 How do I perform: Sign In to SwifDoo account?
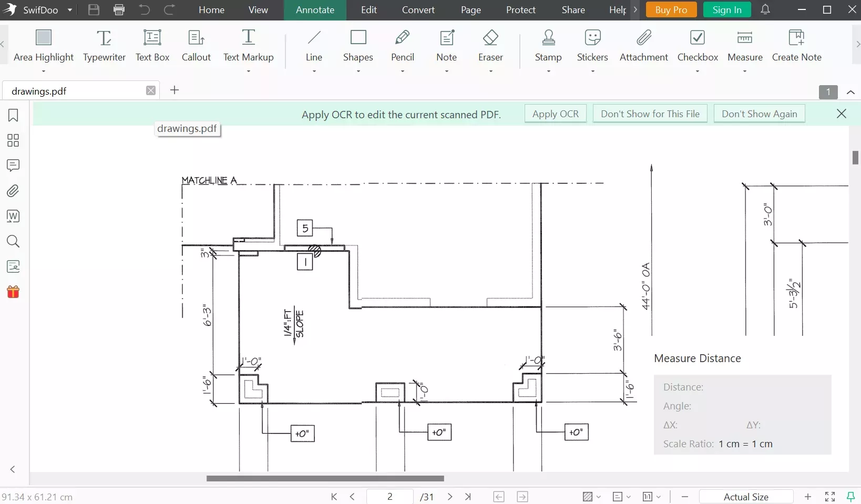[x=726, y=9]
